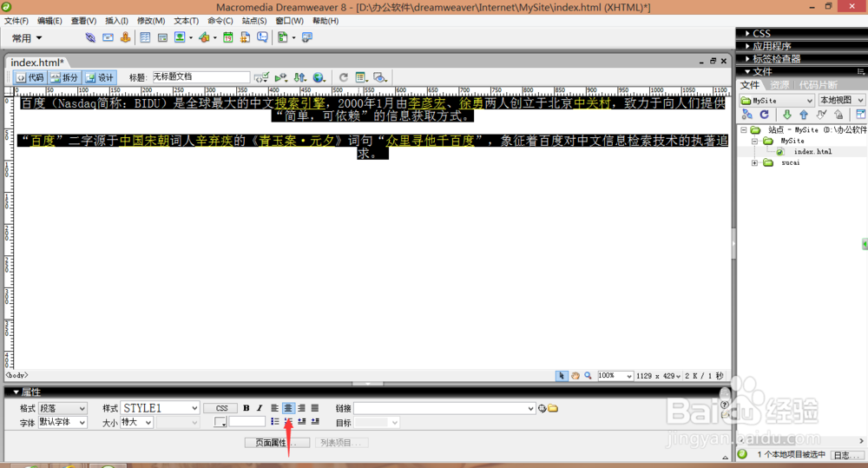The width and height of the screenshot is (868, 468).
Task: Open the 字体 font dropdown
Action: click(62, 422)
